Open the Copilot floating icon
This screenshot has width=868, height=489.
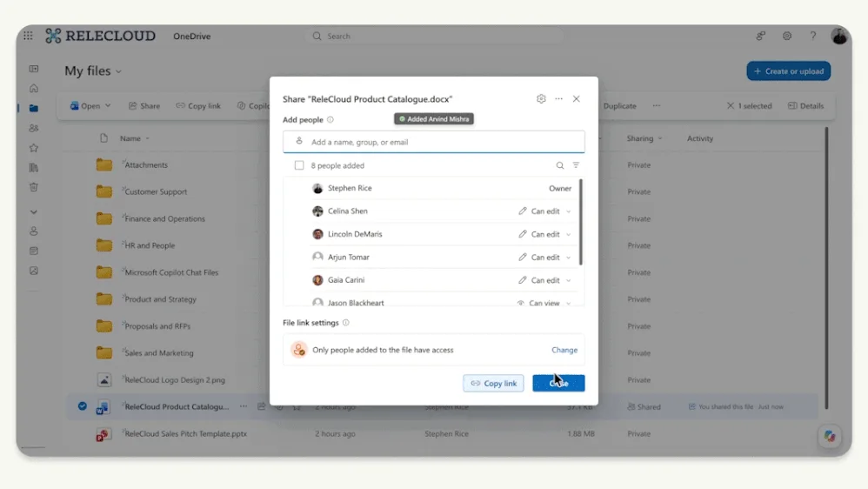[x=829, y=437]
